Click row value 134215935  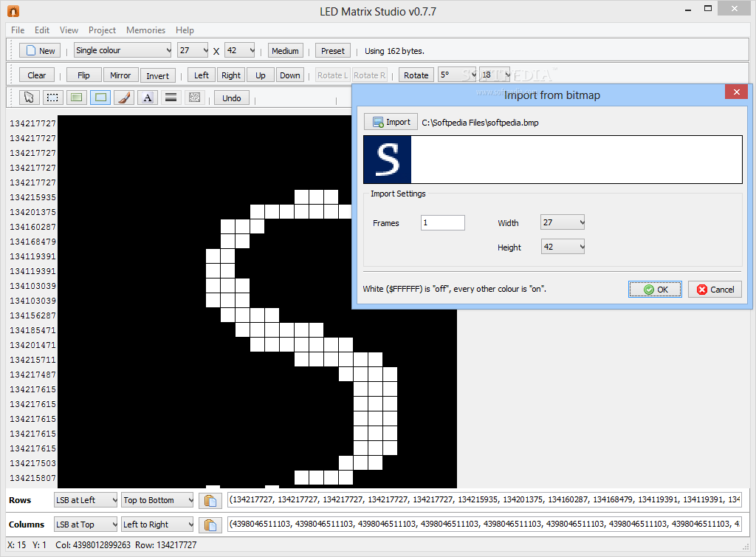click(x=32, y=197)
